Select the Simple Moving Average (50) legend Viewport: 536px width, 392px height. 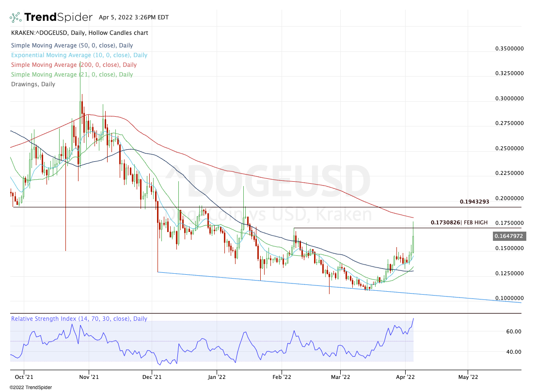(x=72, y=46)
